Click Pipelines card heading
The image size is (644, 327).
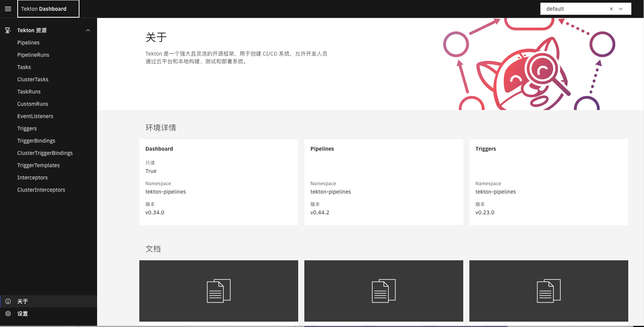click(322, 149)
